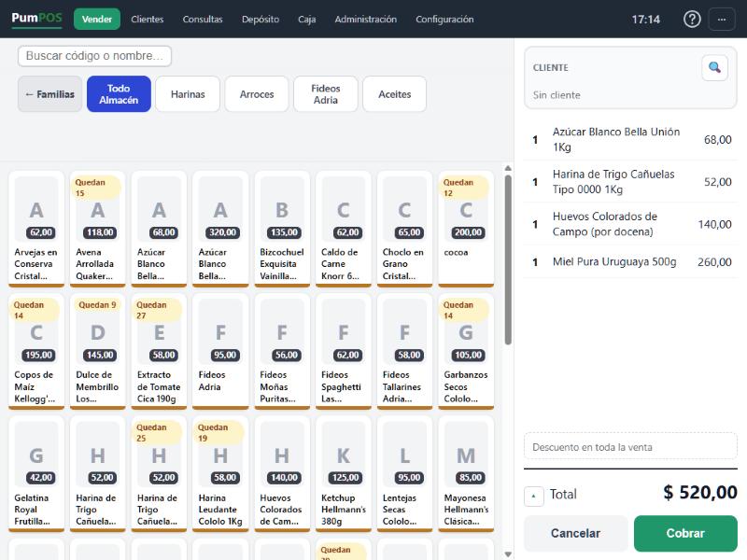Open the three-dots more options menu
This screenshot has height=560, width=747.
722,20
